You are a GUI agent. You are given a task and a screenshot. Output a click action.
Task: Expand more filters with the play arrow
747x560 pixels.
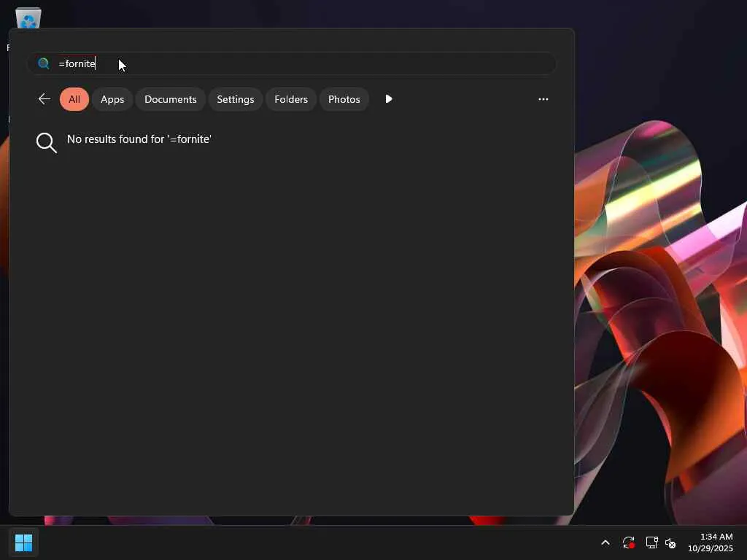pyautogui.click(x=389, y=99)
